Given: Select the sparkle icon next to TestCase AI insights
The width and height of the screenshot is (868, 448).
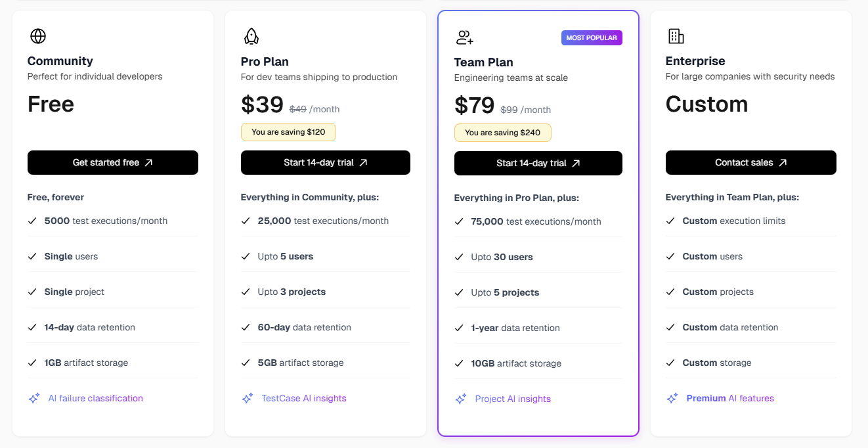Looking at the screenshot, I should [247, 398].
